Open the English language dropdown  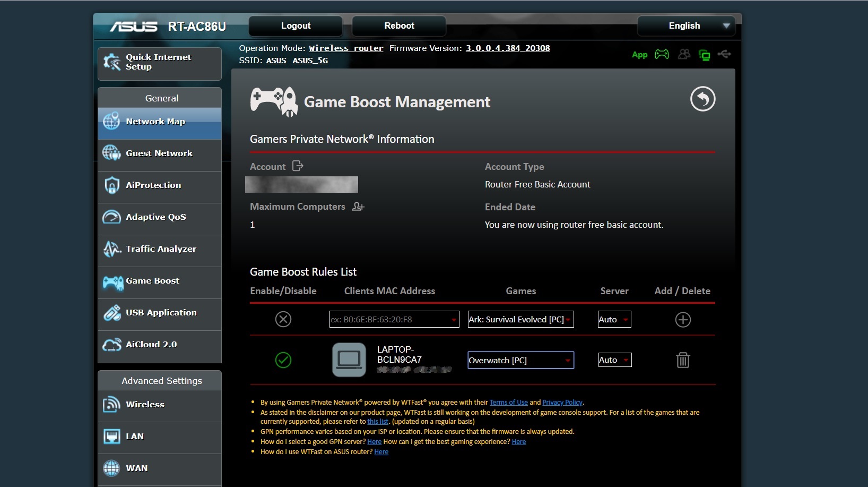(x=686, y=25)
